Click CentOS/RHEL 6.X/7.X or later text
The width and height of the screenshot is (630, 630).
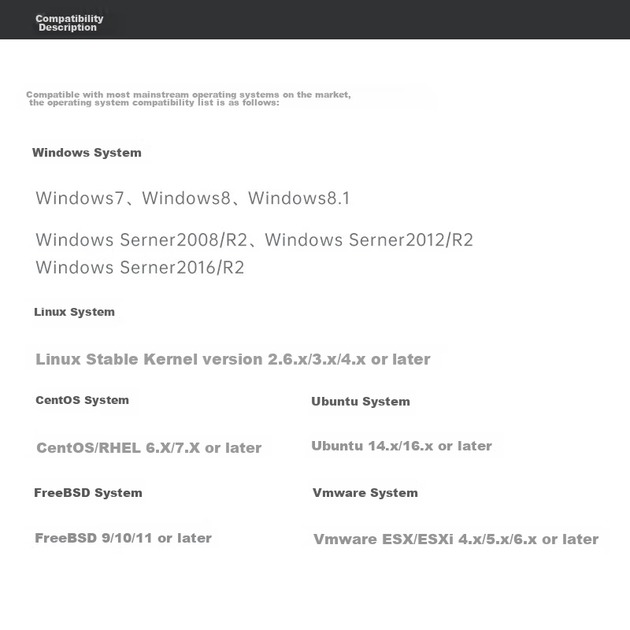(x=149, y=448)
